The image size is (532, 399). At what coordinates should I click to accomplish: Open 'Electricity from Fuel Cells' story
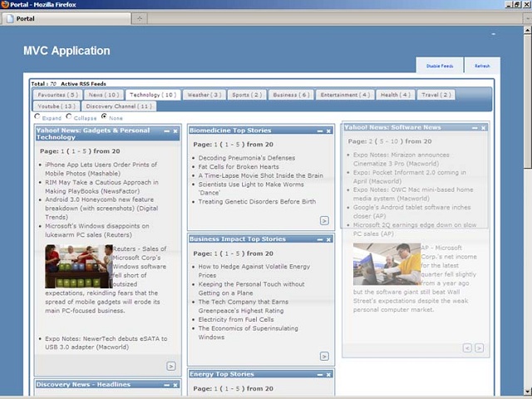point(236,319)
